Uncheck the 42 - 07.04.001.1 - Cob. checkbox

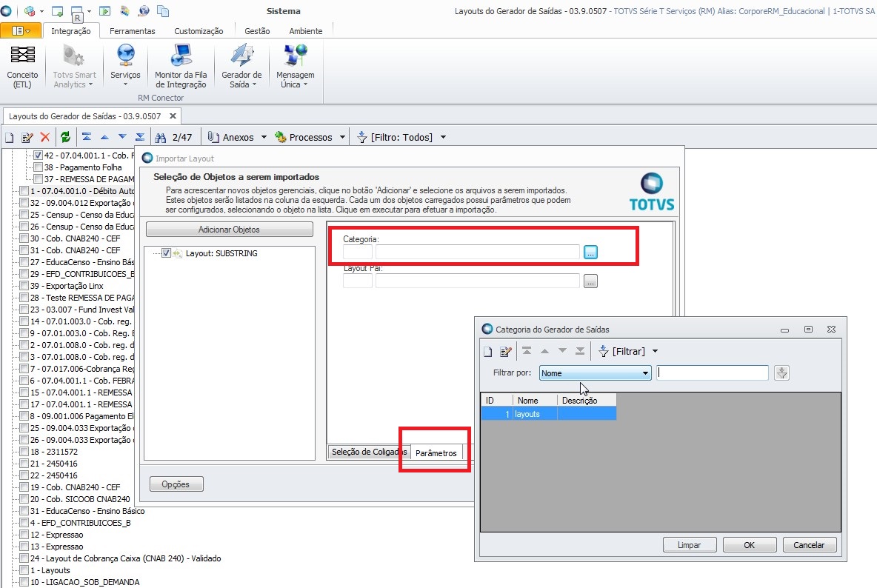click(x=38, y=156)
